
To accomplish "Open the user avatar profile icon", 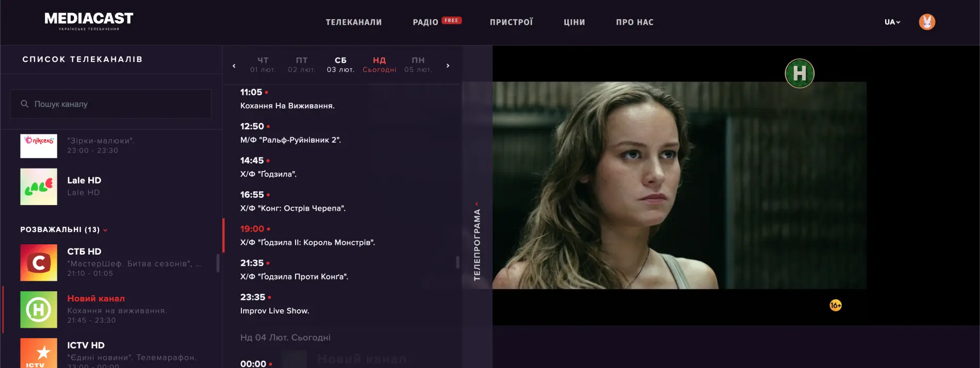I will click(927, 22).
